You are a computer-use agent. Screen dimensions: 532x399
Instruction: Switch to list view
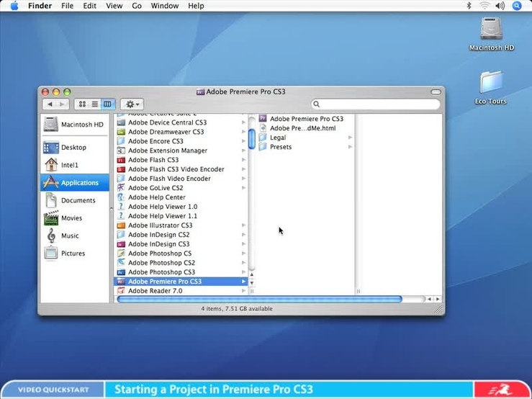tap(94, 104)
